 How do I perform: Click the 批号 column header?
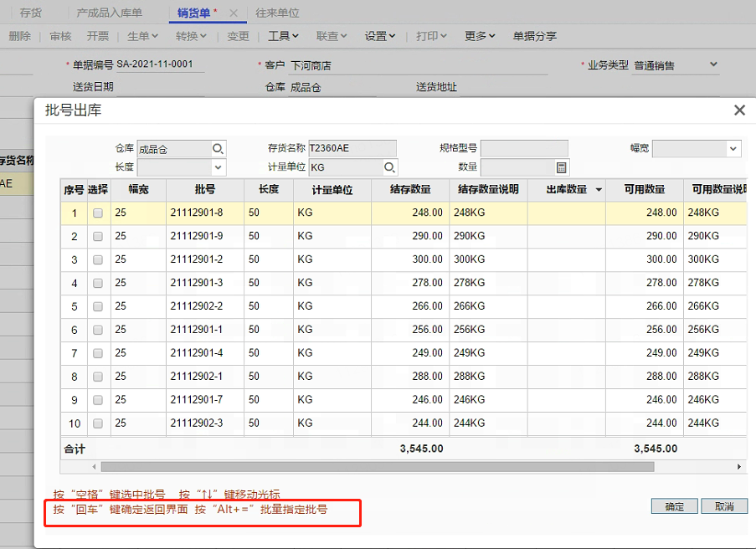coord(205,190)
